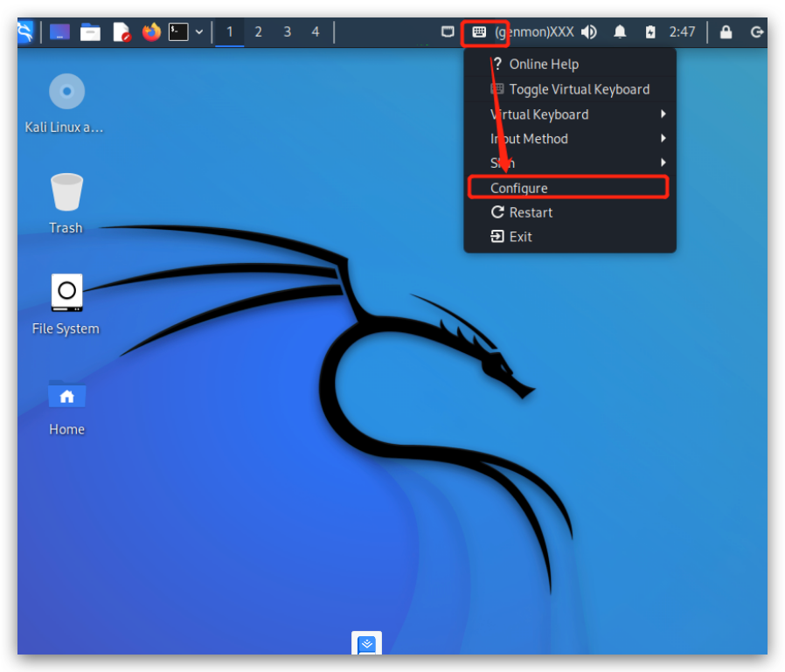Open the terminal emulator launcher

178,32
